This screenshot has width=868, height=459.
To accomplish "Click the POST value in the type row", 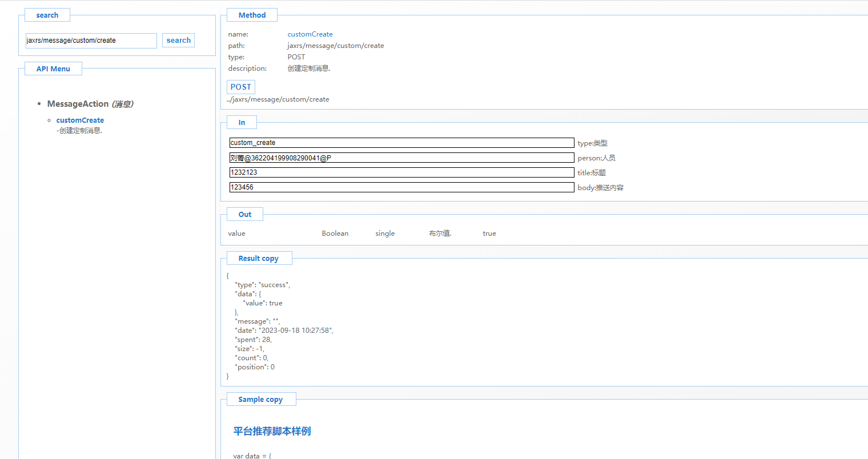I will pyautogui.click(x=296, y=57).
